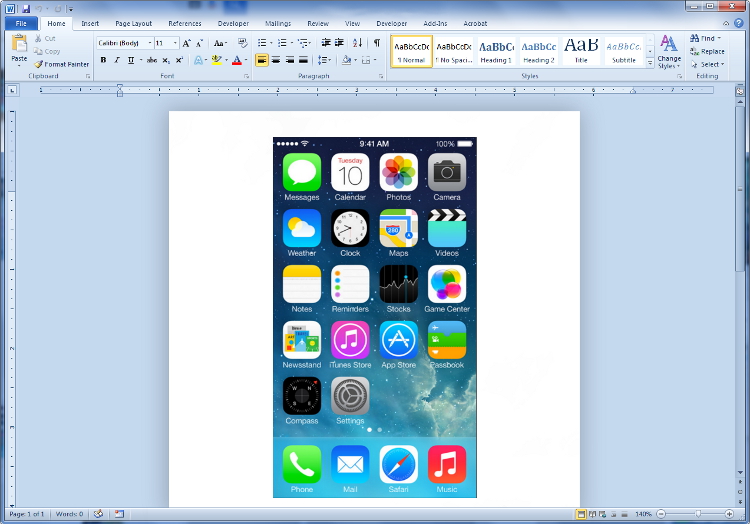
Task: Open the Borders dropdown arrow
Action: click(375, 60)
